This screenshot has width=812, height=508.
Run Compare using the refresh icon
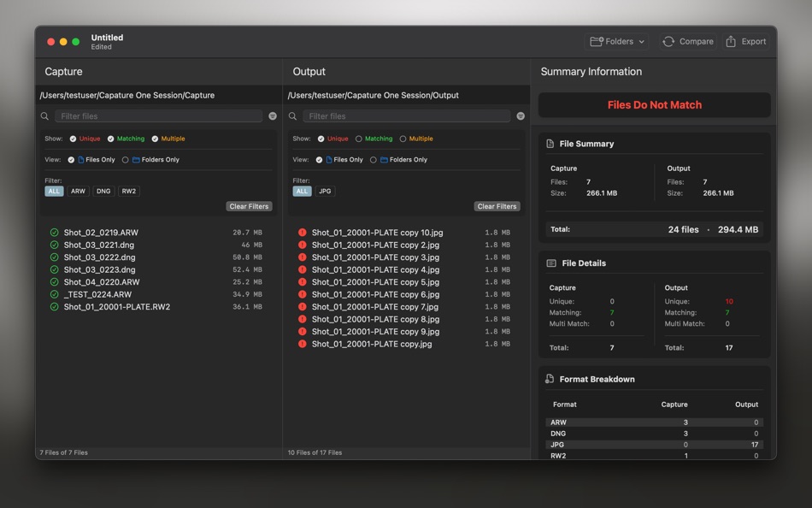tap(668, 41)
